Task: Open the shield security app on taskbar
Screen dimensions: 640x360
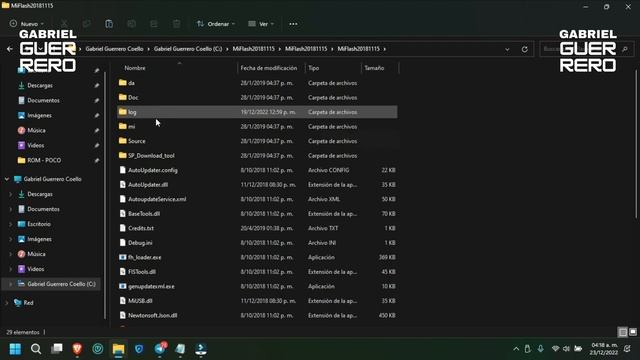Action: point(139,349)
